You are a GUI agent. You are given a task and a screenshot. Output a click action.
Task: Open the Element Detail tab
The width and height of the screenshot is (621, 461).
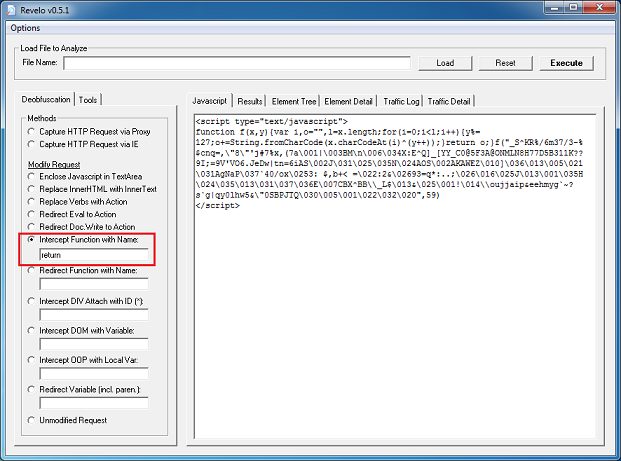coord(348,101)
